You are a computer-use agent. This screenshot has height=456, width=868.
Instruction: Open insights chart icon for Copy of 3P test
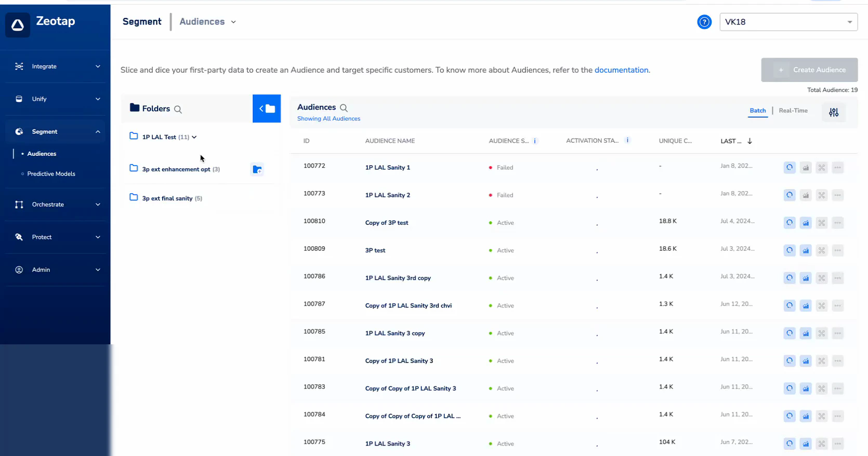[806, 223]
